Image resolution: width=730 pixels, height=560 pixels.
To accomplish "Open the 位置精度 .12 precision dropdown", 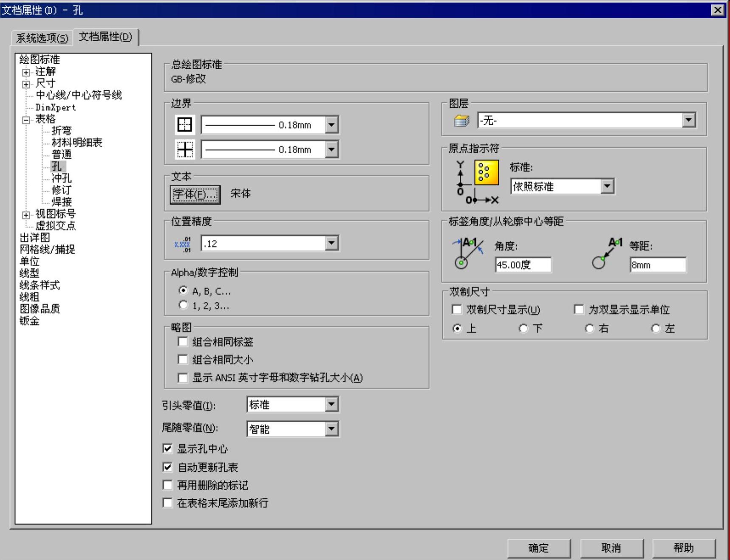I will click(331, 243).
